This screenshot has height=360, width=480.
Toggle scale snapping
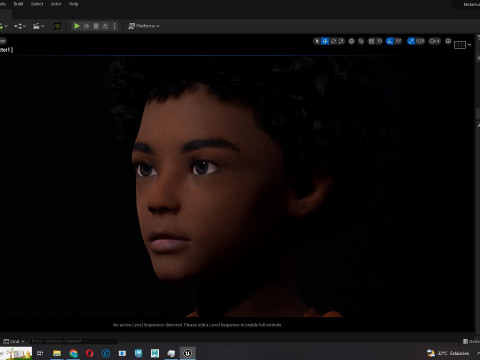(411, 41)
